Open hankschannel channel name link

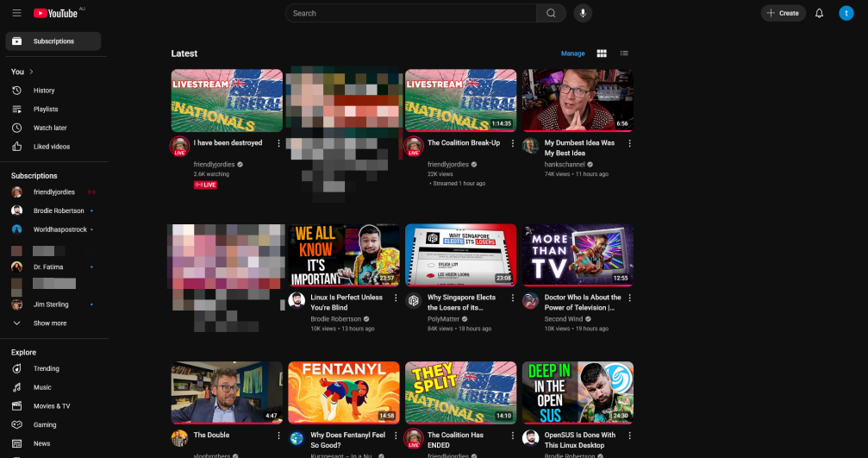coord(565,165)
